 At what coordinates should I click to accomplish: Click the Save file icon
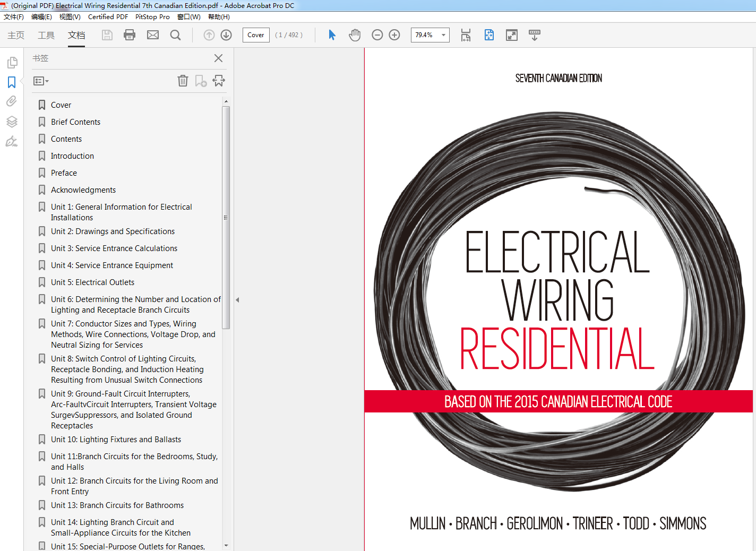107,35
